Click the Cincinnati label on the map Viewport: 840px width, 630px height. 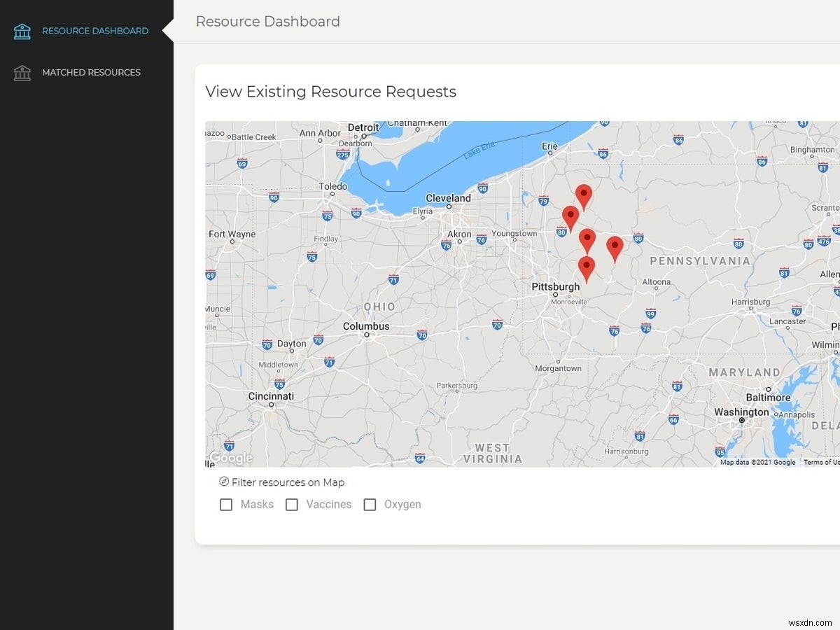pos(272,396)
